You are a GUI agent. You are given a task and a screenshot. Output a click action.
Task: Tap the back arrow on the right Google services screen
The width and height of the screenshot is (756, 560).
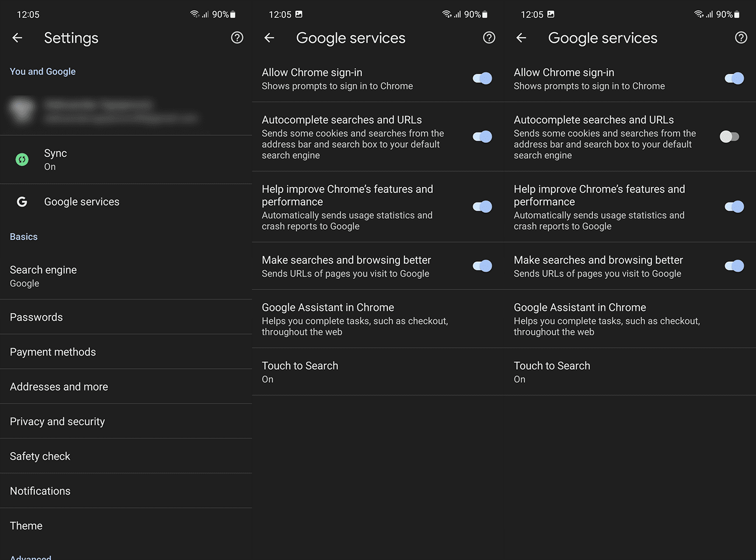[x=521, y=38]
